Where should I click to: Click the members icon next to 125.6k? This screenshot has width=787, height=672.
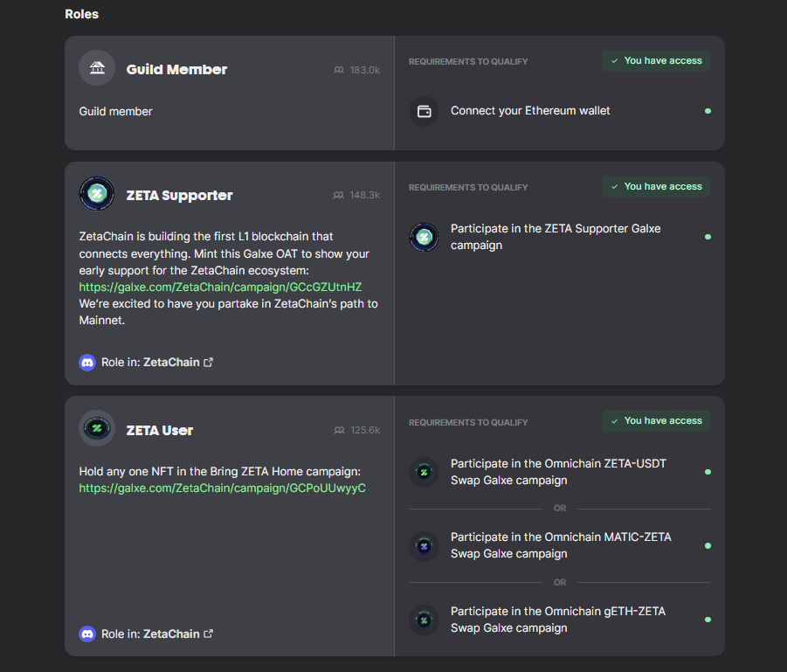(x=339, y=430)
